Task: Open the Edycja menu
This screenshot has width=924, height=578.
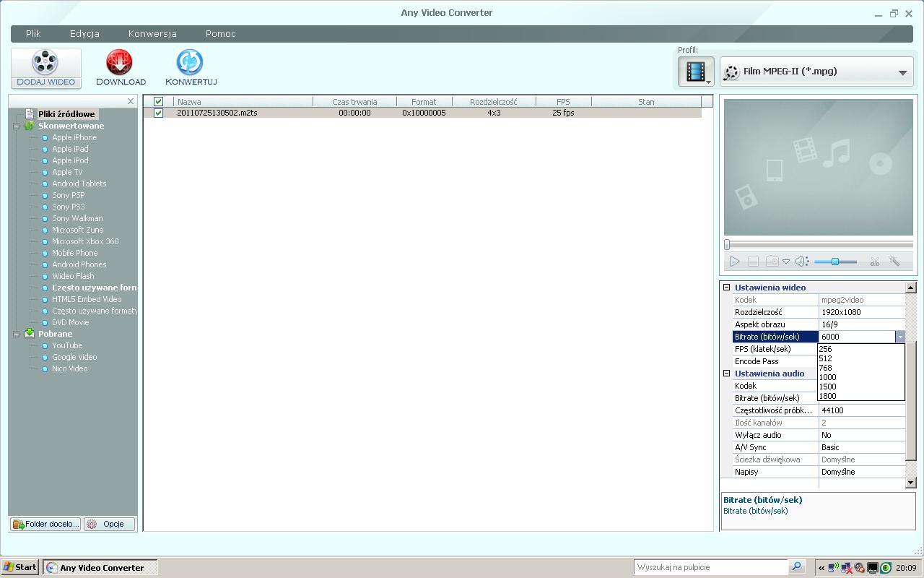Action: coord(84,34)
